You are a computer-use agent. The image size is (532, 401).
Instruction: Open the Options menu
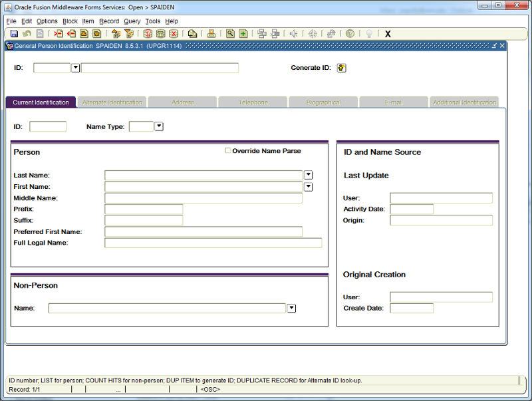click(x=47, y=21)
